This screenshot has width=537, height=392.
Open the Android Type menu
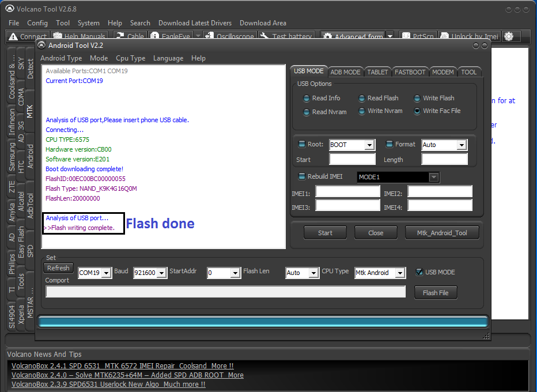pyautogui.click(x=61, y=58)
